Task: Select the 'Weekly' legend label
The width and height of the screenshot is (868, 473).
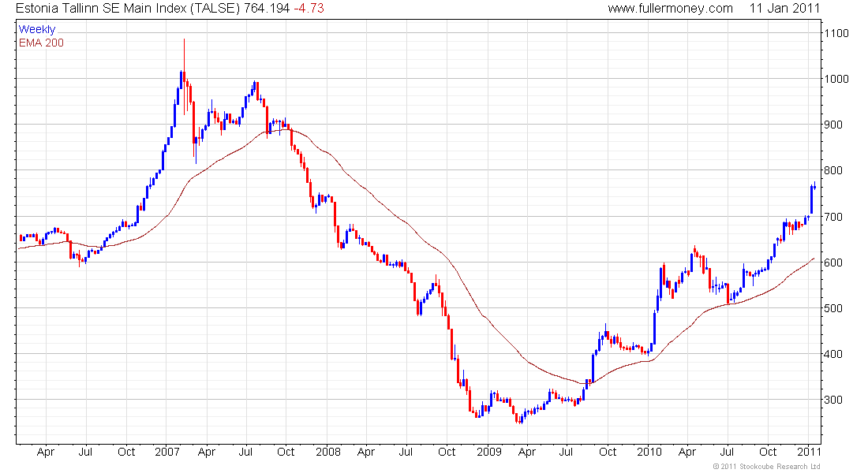Action: pyautogui.click(x=37, y=29)
